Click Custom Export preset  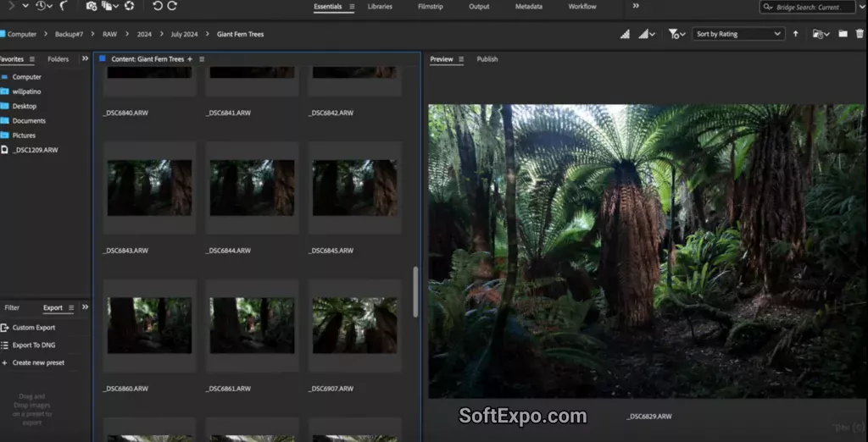(33, 328)
